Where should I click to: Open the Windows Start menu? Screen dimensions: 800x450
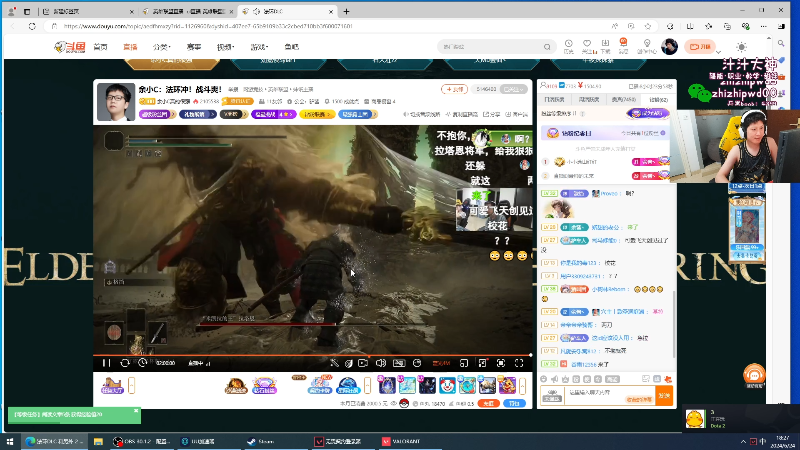pyautogui.click(x=10, y=441)
